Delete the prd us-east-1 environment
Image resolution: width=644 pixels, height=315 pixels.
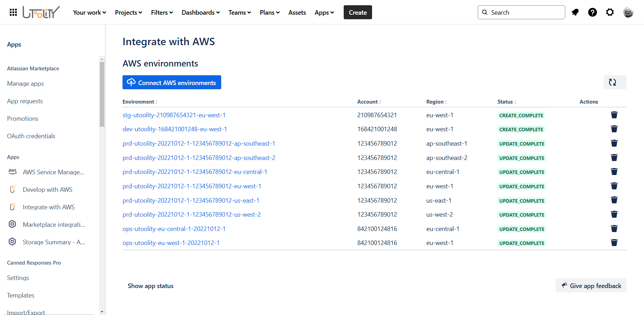pyautogui.click(x=614, y=200)
